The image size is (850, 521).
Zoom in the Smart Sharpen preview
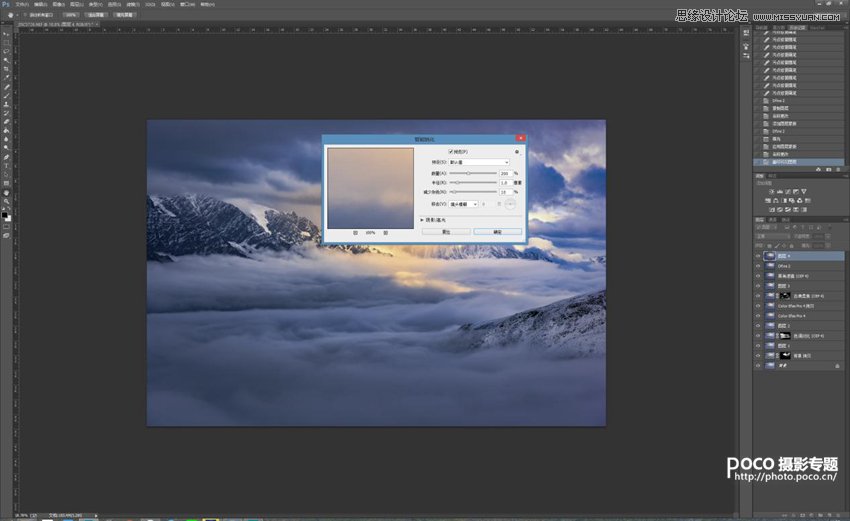[386, 233]
